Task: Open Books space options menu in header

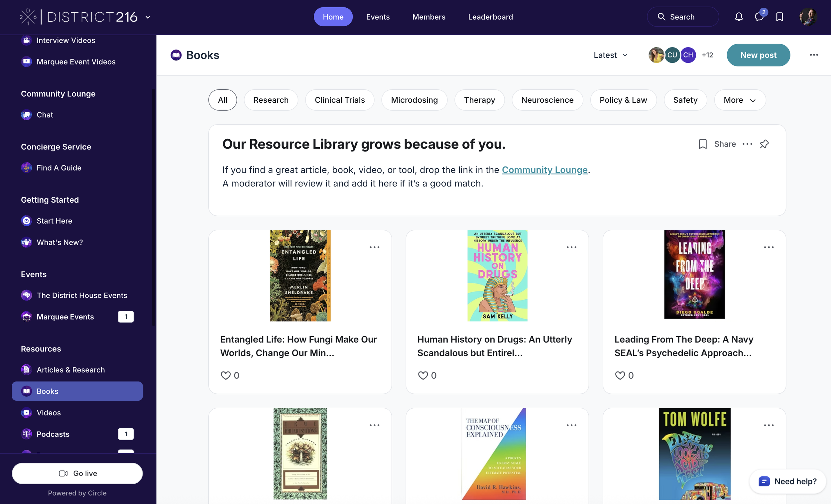Action: tap(814, 55)
